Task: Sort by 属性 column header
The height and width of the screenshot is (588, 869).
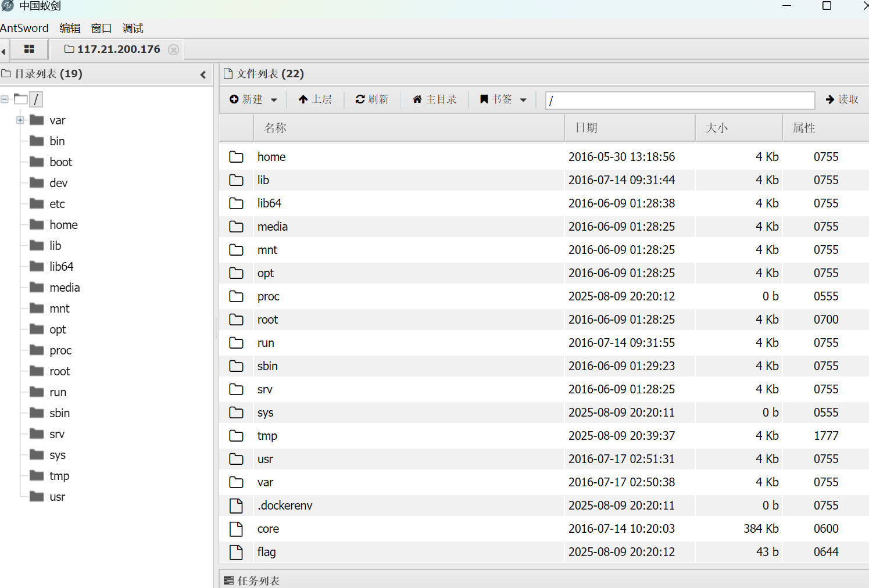Action: [826, 128]
